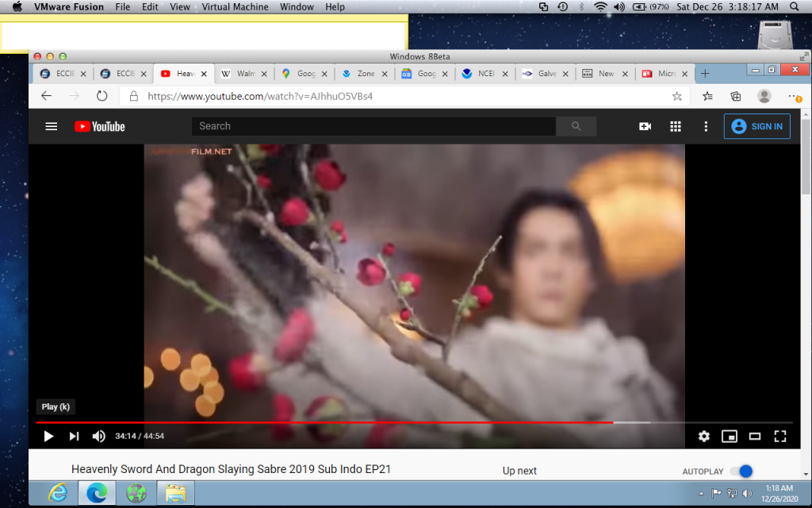Screen dimensions: 812x508
Task: Open the Edge favorites list
Action: coord(707,96)
